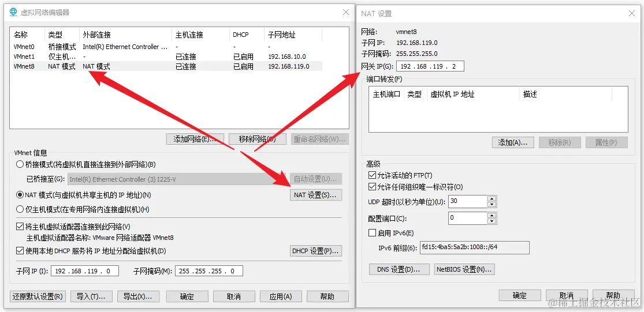Click the 192.168.119.0 subnet cell for VMnet8
This screenshot has width=644, height=312.
[289, 66]
